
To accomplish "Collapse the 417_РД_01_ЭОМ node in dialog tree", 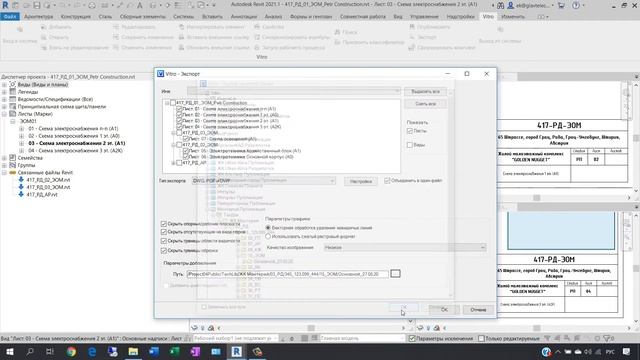I will point(167,103).
